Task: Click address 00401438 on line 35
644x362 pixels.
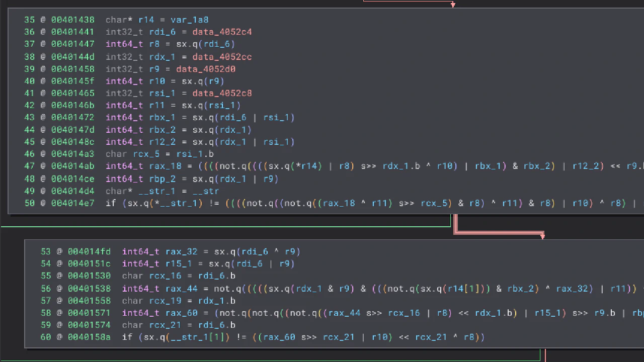Action: coord(72,20)
